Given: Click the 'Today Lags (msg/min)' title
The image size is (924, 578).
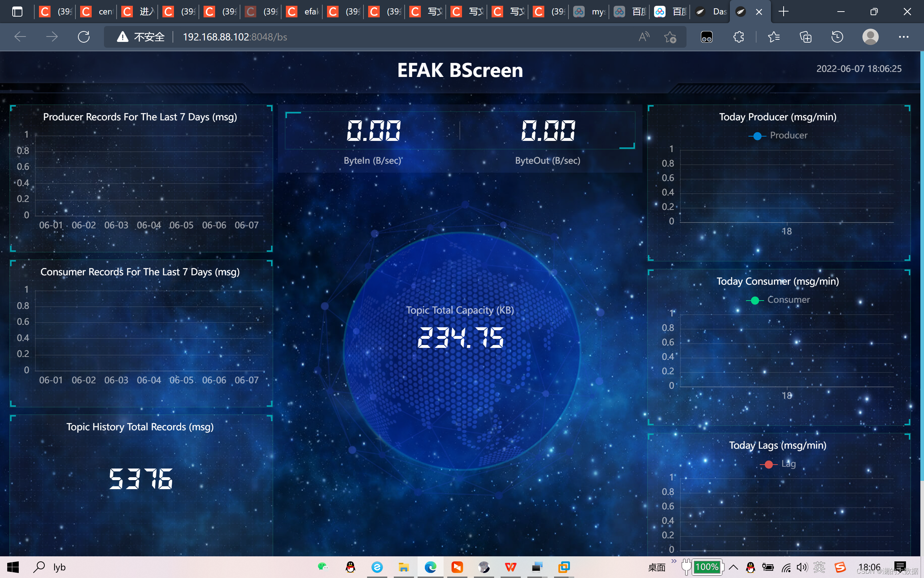Looking at the screenshot, I should point(778,445).
